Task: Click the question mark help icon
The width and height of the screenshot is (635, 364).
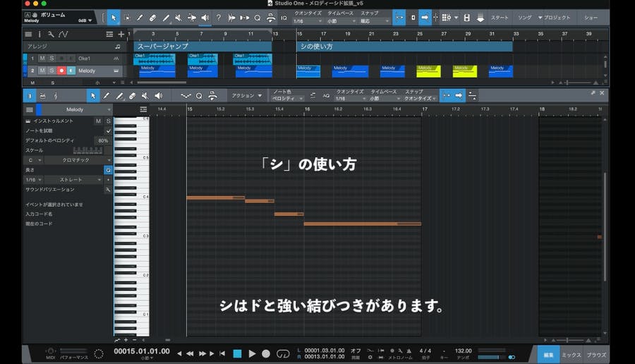Action: click(x=218, y=18)
